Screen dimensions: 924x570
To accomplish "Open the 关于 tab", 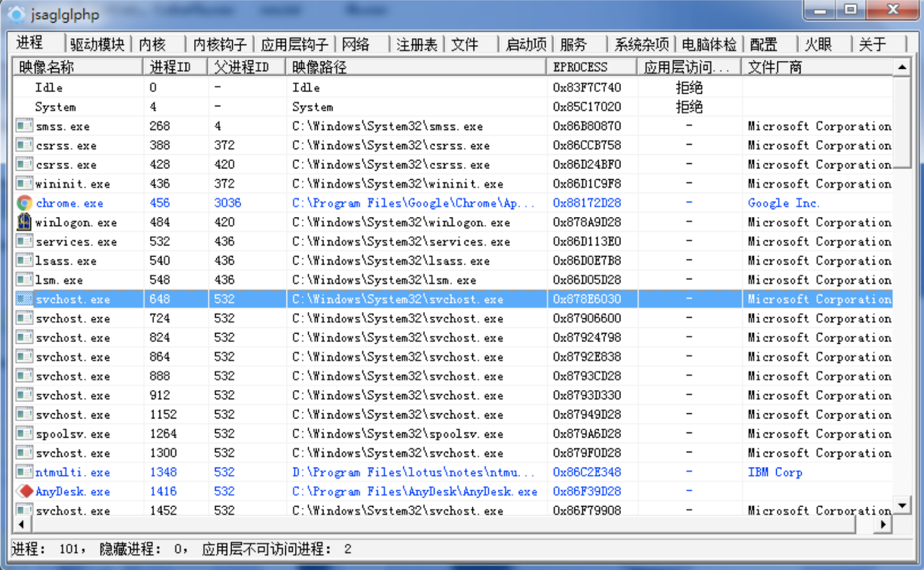I will (x=873, y=44).
